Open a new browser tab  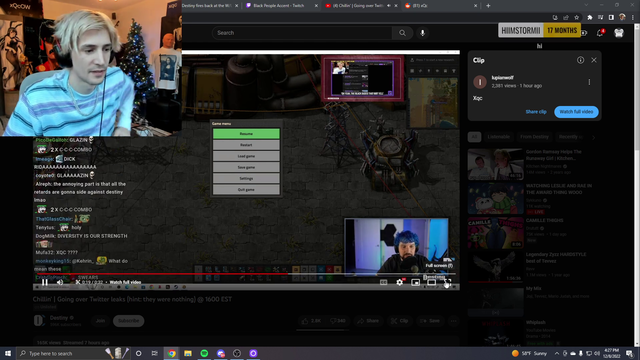point(488,6)
